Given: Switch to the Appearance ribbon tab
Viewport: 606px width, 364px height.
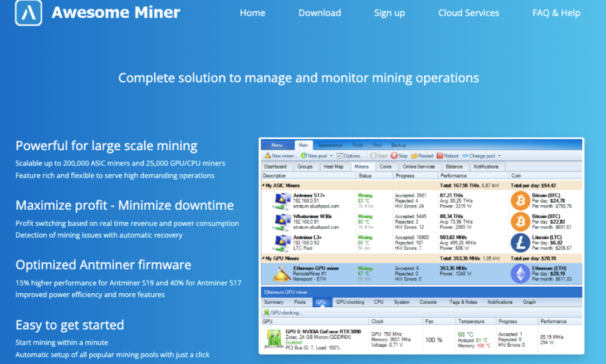Looking at the screenshot, I should [330, 145].
